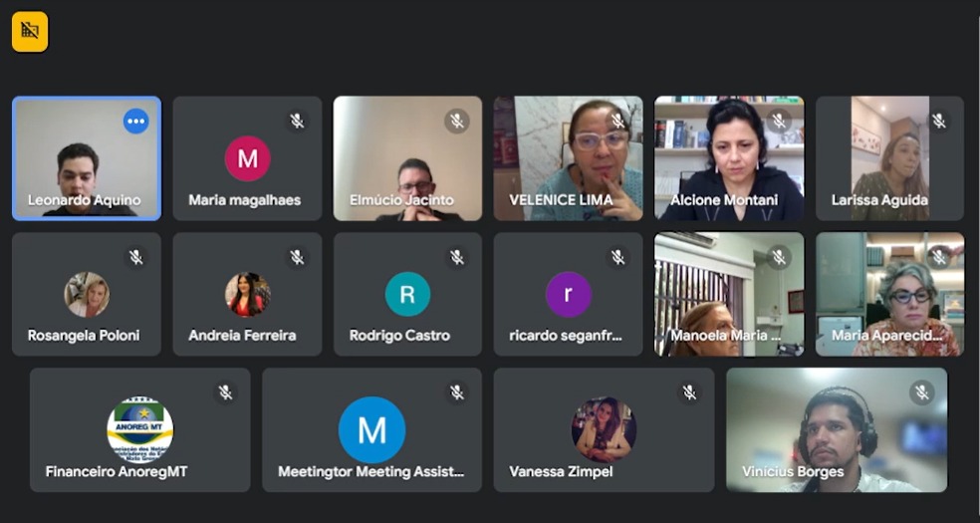This screenshot has height=523, width=980.
Task: Select VELENICE LIMA video tile
Action: (x=568, y=159)
